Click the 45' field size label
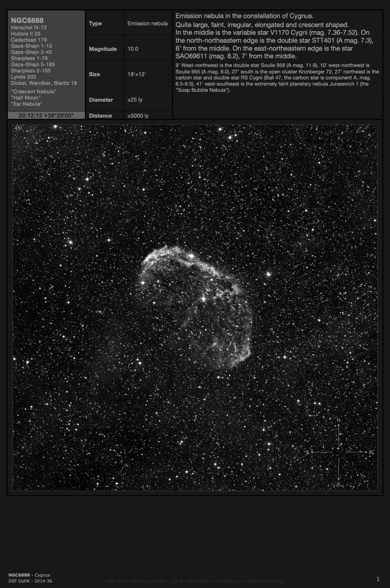Viewport: 390px width, 588px height. [x=18, y=128]
